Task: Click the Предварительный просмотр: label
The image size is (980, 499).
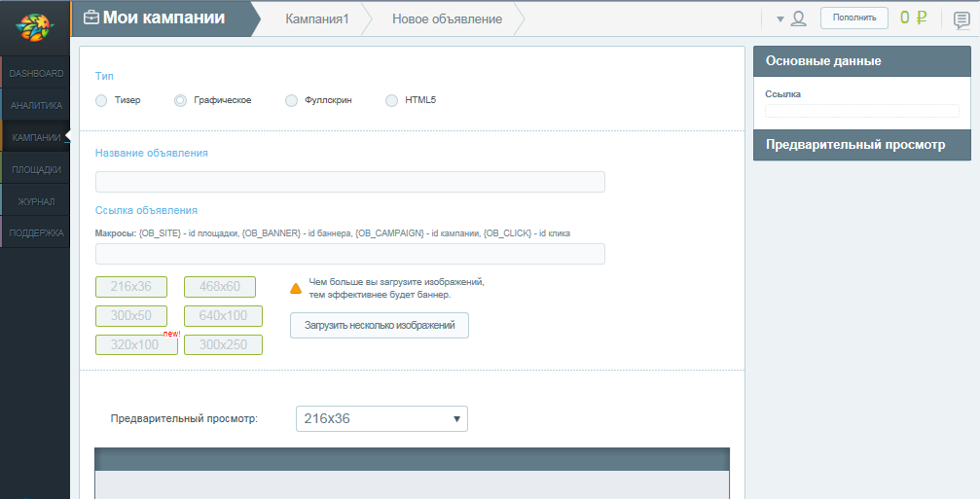Action: pos(184,418)
